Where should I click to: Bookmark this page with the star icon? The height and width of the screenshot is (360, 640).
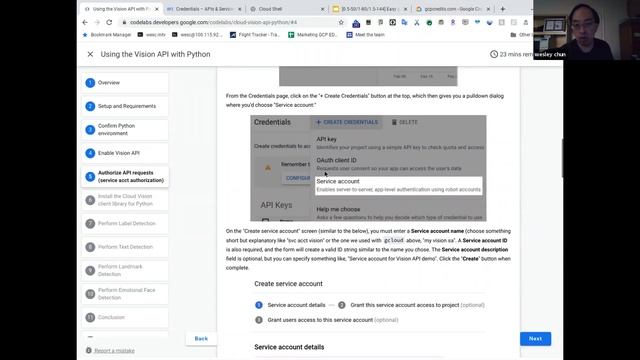(341, 22)
